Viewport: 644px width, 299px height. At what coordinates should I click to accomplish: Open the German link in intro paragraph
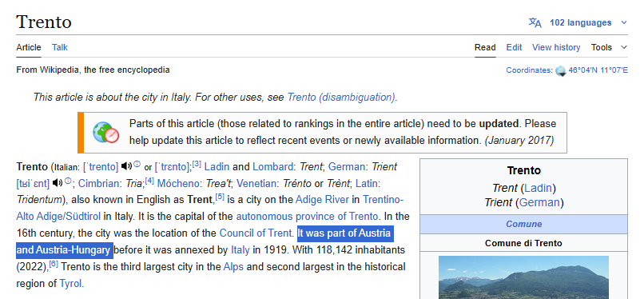click(346, 167)
